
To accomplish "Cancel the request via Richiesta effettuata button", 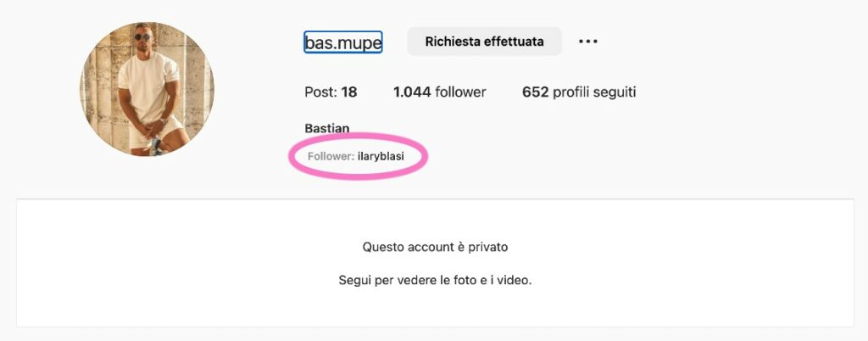I will click(x=484, y=42).
